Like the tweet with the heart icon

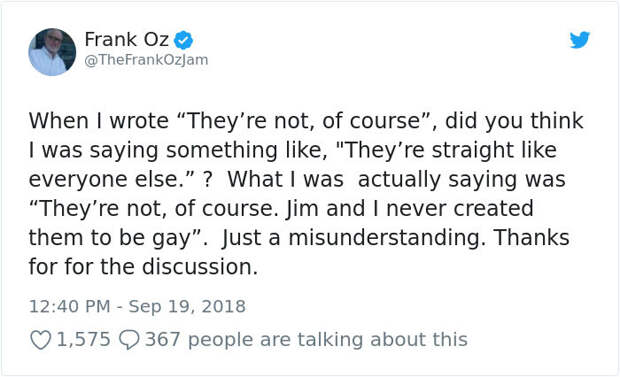(x=41, y=340)
